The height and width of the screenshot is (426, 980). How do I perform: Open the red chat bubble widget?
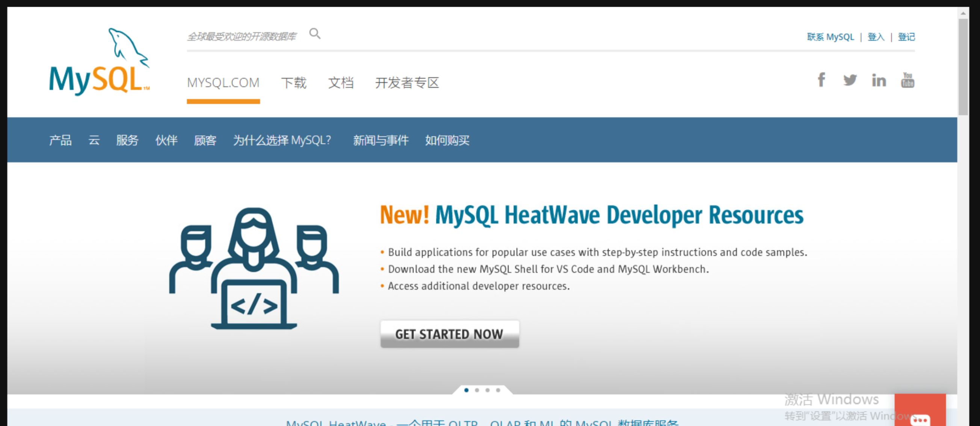click(x=920, y=410)
